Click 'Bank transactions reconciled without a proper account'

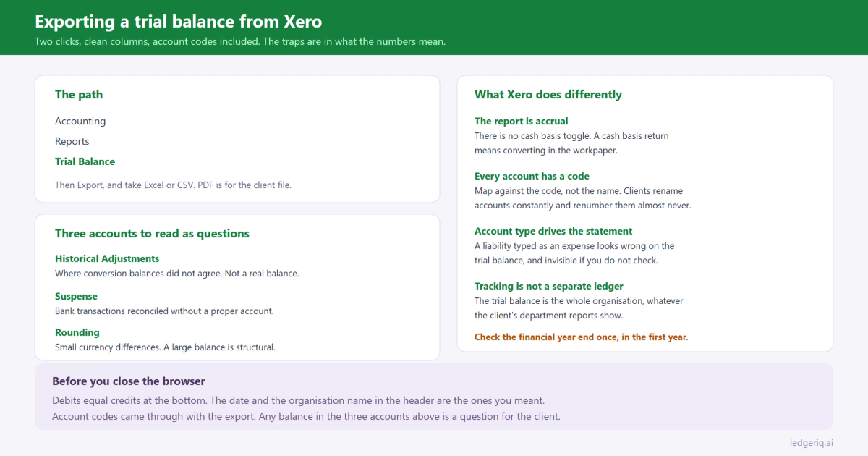[x=164, y=311]
